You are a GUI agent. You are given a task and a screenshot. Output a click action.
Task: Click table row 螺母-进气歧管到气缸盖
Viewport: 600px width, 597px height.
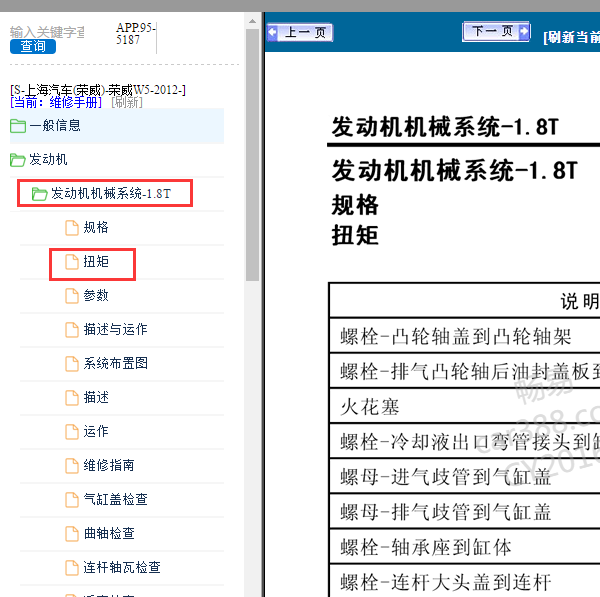coord(465,477)
